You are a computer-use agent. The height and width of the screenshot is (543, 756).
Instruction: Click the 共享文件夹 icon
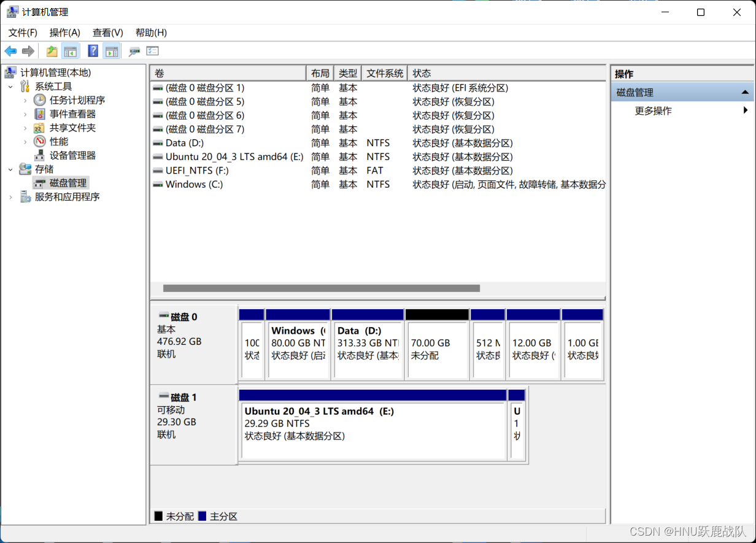[x=40, y=128]
